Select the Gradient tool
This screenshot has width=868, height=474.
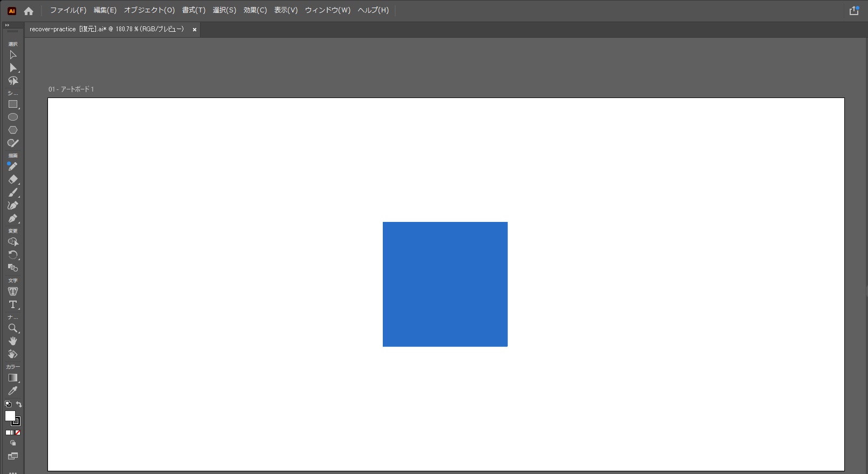[13, 378]
